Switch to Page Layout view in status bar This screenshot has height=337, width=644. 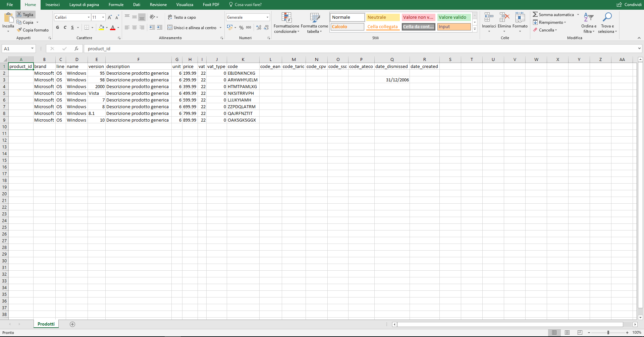567,333
